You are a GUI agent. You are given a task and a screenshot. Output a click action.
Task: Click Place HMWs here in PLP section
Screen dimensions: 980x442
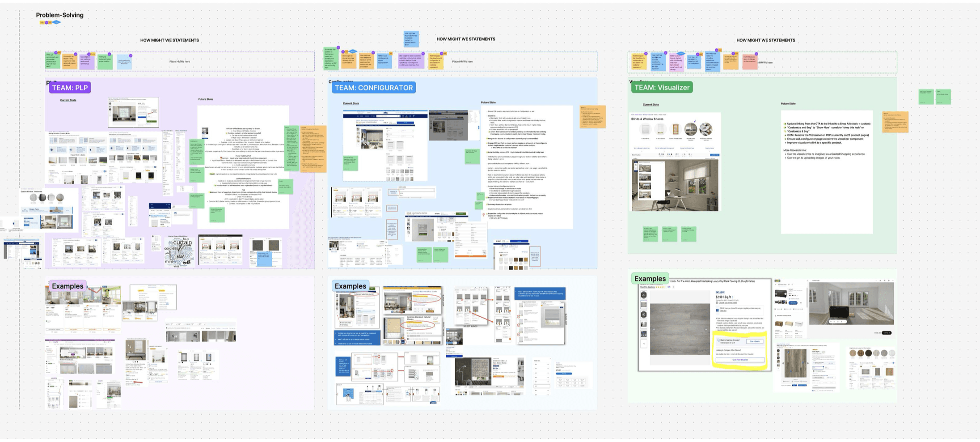click(180, 62)
